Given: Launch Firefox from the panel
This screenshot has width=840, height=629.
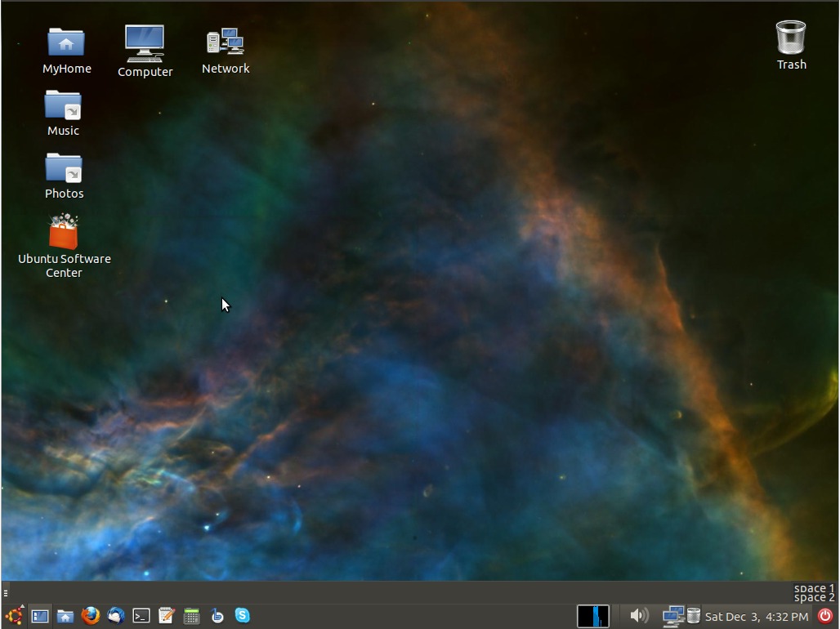Looking at the screenshot, I should coord(91,616).
